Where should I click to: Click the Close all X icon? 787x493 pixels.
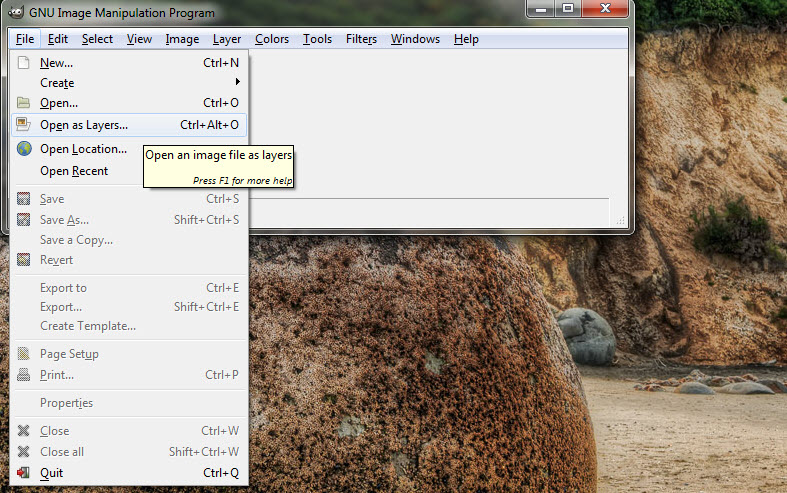point(23,451)
